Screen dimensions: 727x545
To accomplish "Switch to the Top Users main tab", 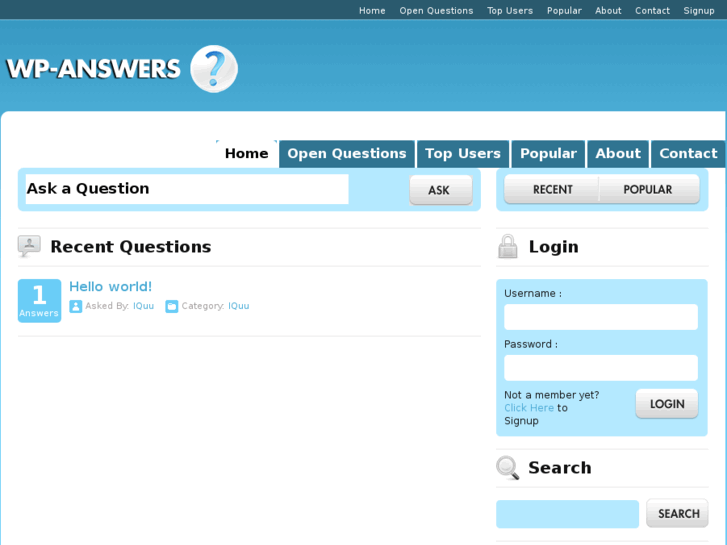I will click(x=463, y=154).
